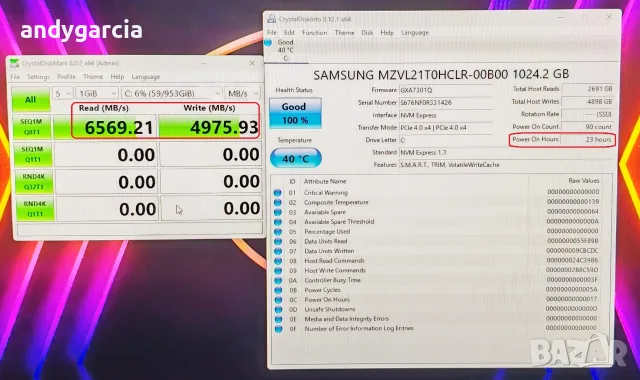The width and height of the screenshot is (640, 380).
Task: Open CrystalDiskMark File menu
Action: [x=15, y=77]
